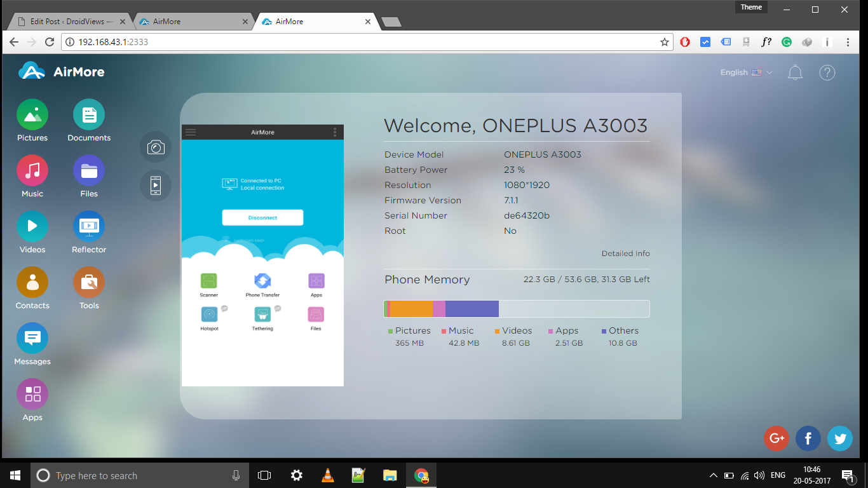The width and height of the screenshot is (868, 488).
Task: Open File Explorer from taskbar
Action: click(390, 475)
